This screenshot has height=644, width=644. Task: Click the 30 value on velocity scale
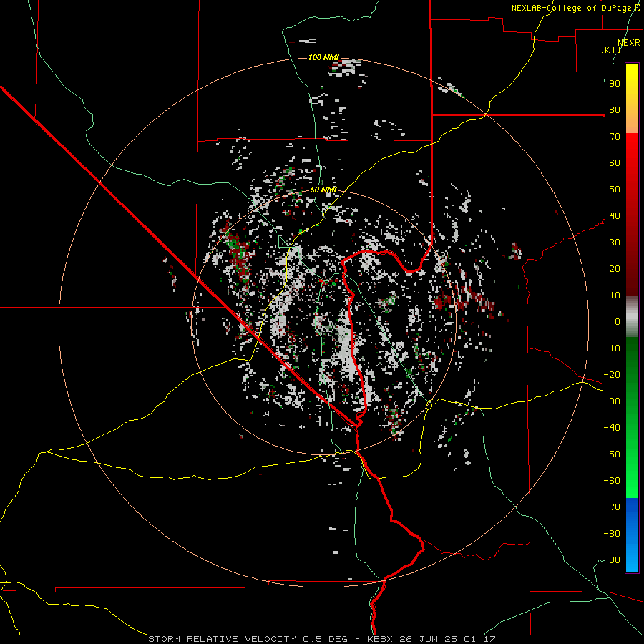[615, 243]
